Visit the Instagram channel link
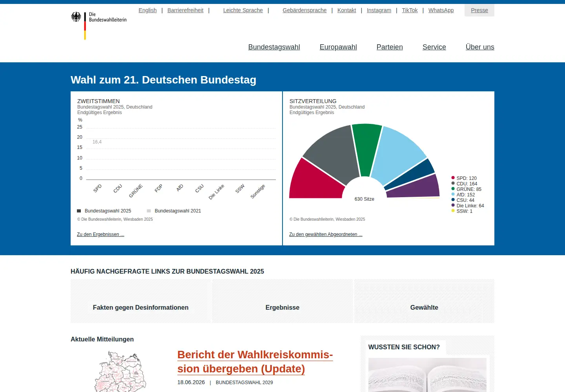 tap(379, 10)
